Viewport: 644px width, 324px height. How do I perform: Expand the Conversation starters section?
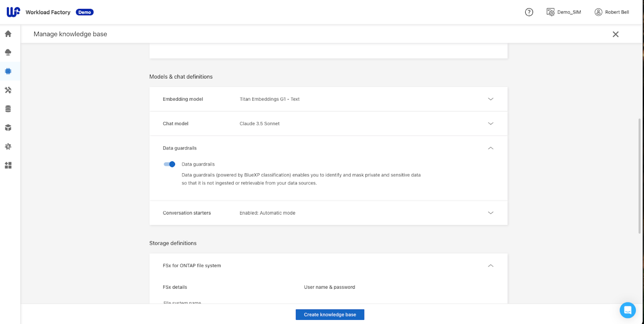491,213
